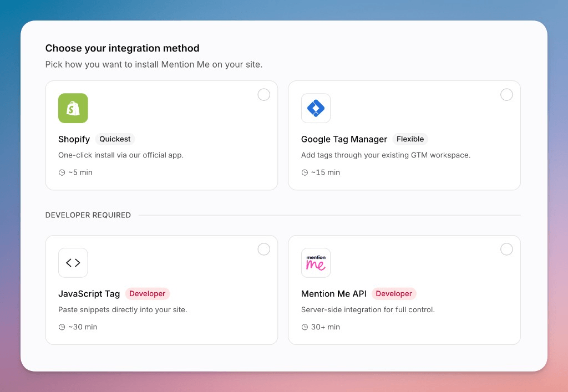Click the clock icon beside 30+ min

[305, 327]
